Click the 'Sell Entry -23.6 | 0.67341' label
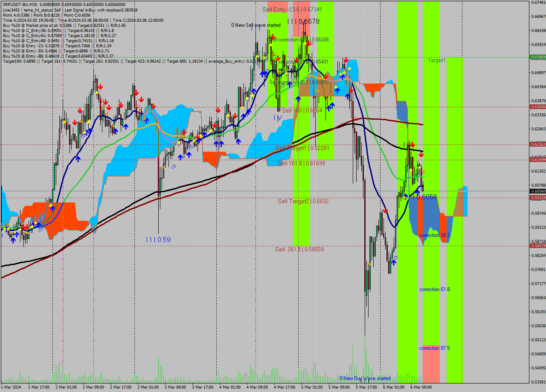This screenshot has height=392, width=546. point(292,9)
